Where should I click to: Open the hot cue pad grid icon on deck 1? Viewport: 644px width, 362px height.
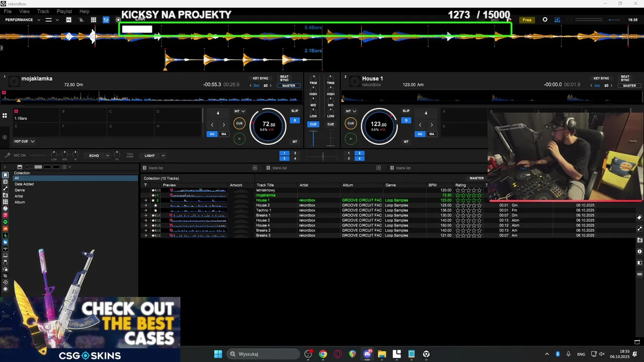click(5, 116)
